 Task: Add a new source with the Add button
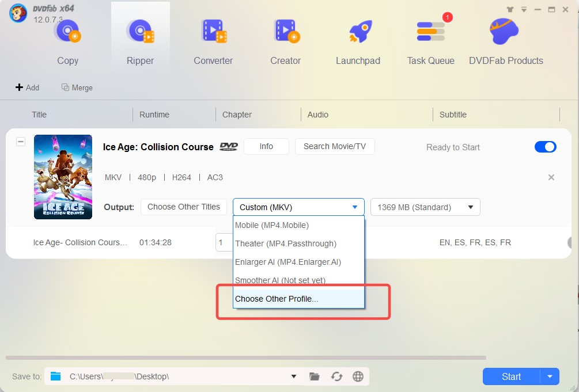coord(27,87)
